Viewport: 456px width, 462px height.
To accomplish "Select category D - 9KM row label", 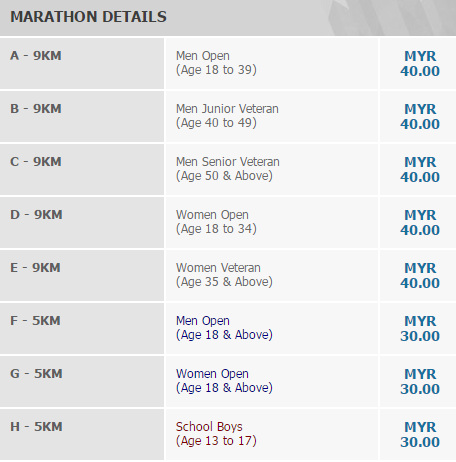I will pyautogui.click(x=36, y=215).
